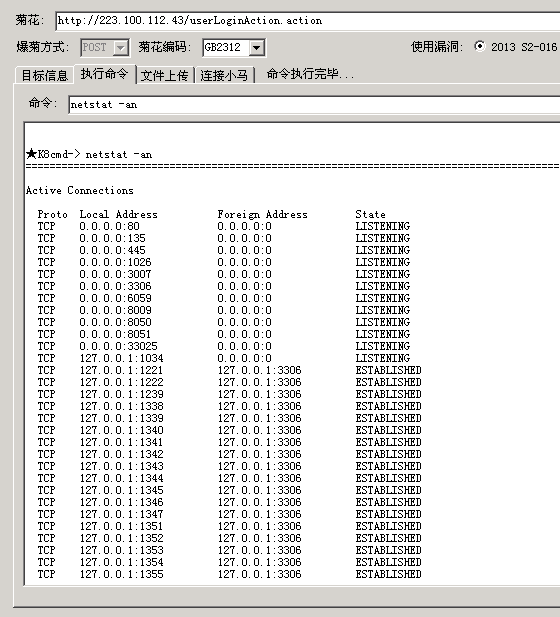Click the Foreign Address column header text
The height and width of the screenshot is (617, 560).
(262, 214)
